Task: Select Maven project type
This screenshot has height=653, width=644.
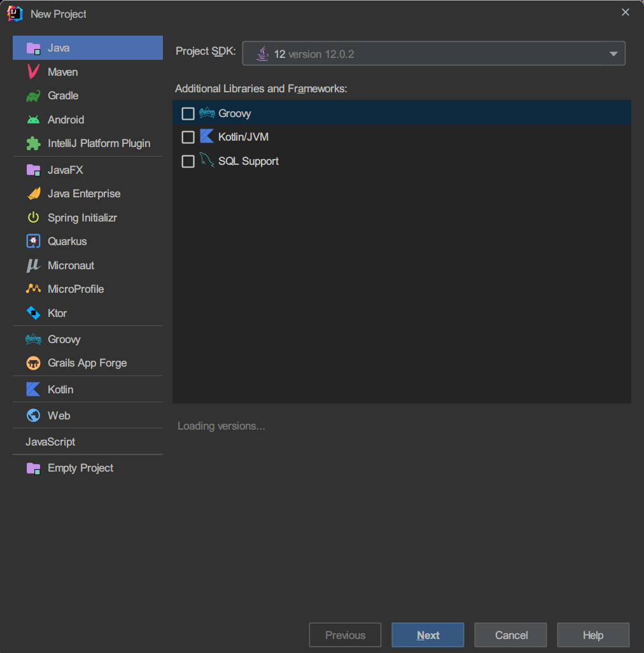Action: [88, 72]
